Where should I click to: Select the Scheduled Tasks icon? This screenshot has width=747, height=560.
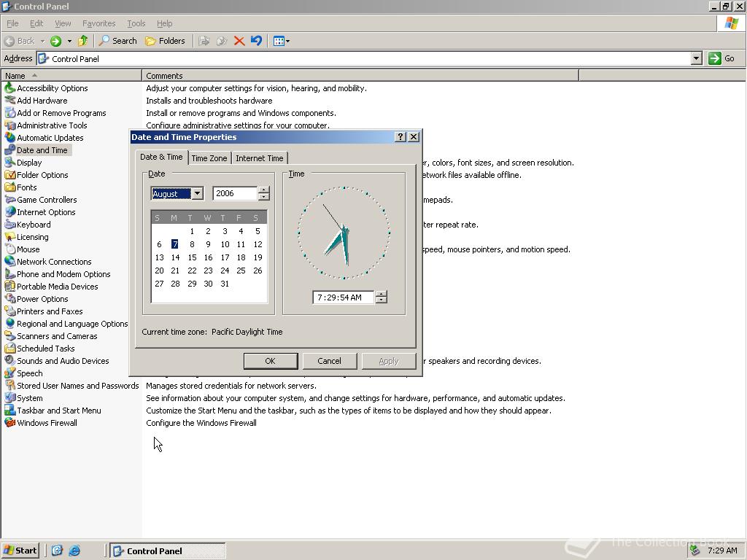pyautogui.click(x=10, y=348)
